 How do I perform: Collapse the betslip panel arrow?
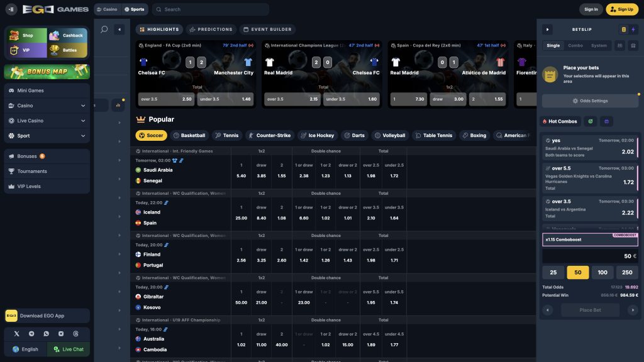coord(548,30)
